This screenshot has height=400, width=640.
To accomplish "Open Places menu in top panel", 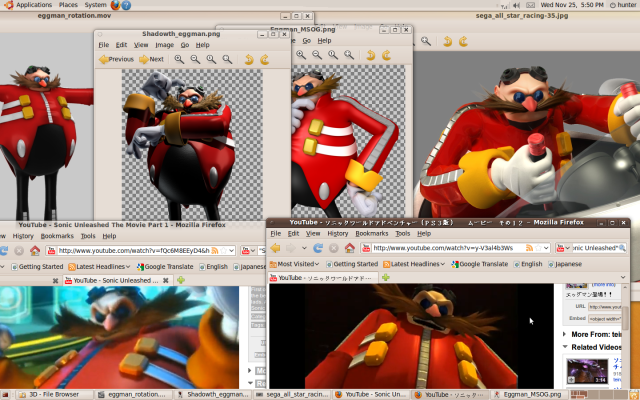I will [68, 5].
